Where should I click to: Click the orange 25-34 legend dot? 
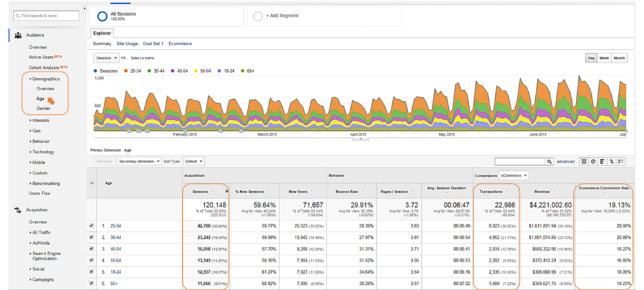click(126, 71)
